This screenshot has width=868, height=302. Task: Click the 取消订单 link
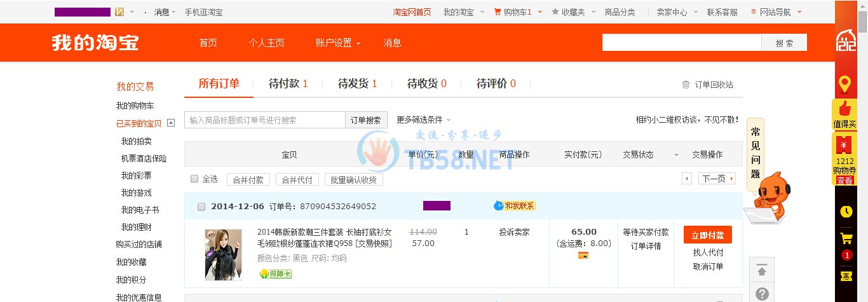[708, 266]
